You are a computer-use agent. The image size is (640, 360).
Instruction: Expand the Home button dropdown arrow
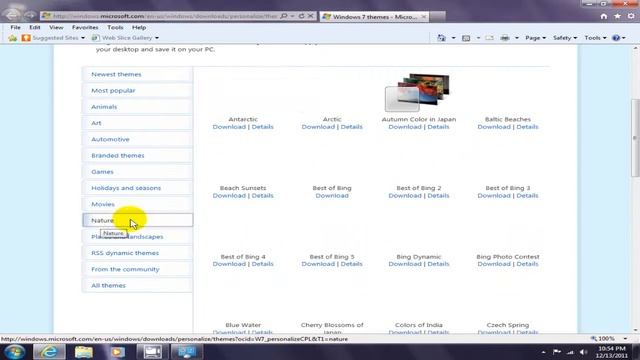click(x=453, y=38)
